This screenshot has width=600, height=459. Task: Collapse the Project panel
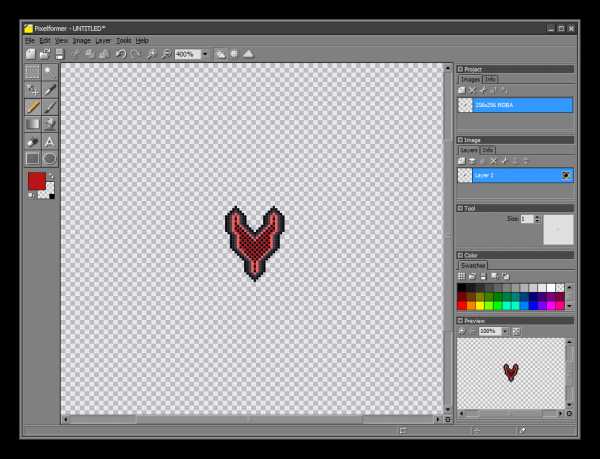point(460,69)
